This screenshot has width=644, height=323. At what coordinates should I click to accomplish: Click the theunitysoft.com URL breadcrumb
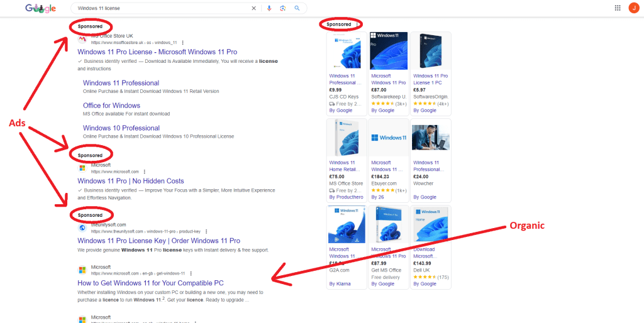click(146, 231)
